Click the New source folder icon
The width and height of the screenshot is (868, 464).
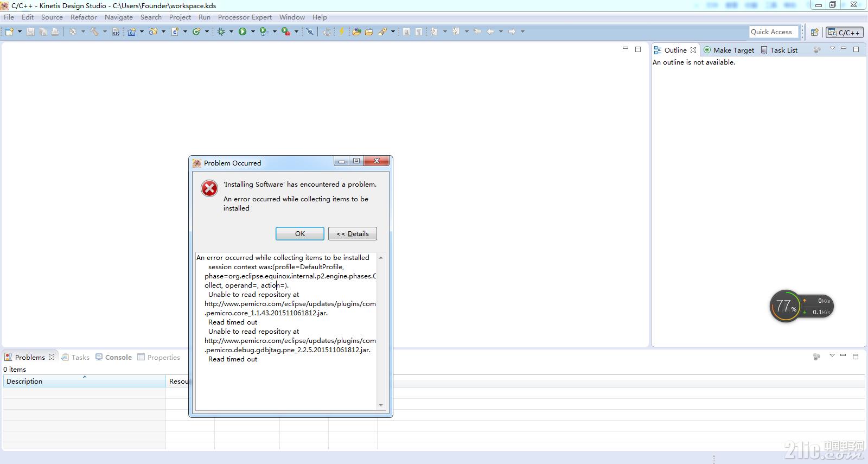click(x=153, y=31)
